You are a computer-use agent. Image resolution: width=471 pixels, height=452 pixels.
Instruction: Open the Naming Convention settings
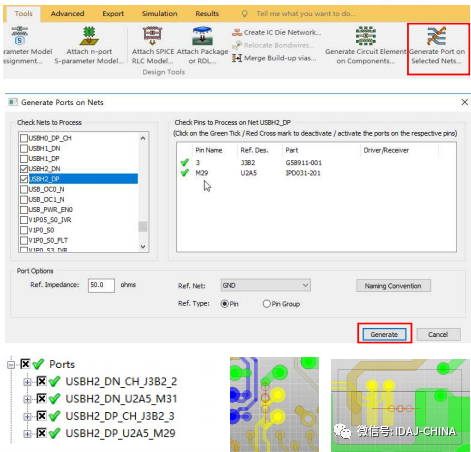tap(393, 286)
